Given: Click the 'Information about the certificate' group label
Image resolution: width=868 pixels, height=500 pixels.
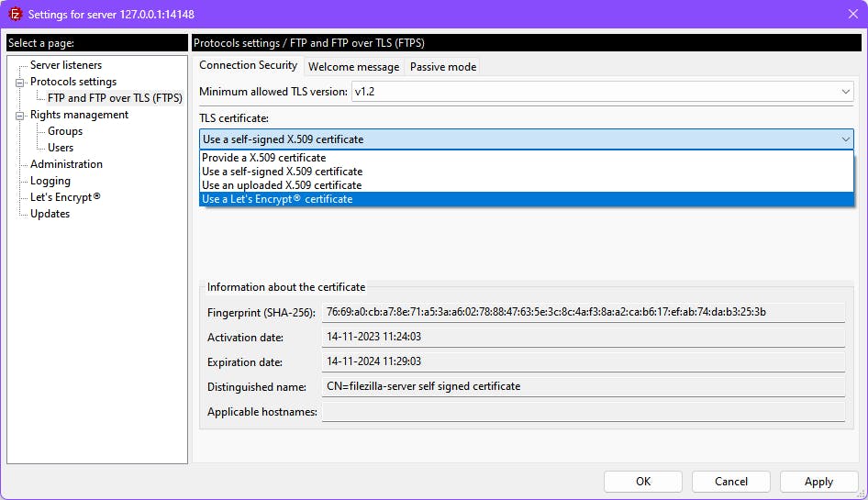Looking at the screenshot, I should tap(286, 287).
